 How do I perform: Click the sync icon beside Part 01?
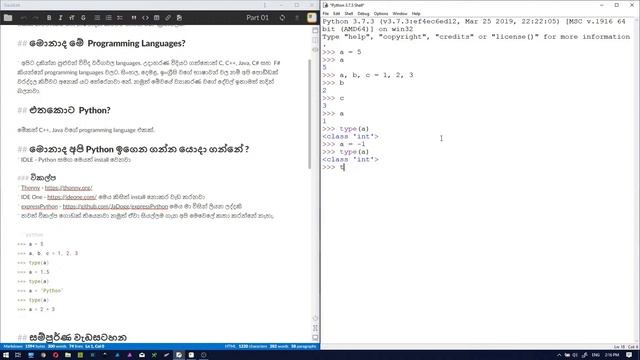pyautogui.click(x=282, y=18)
